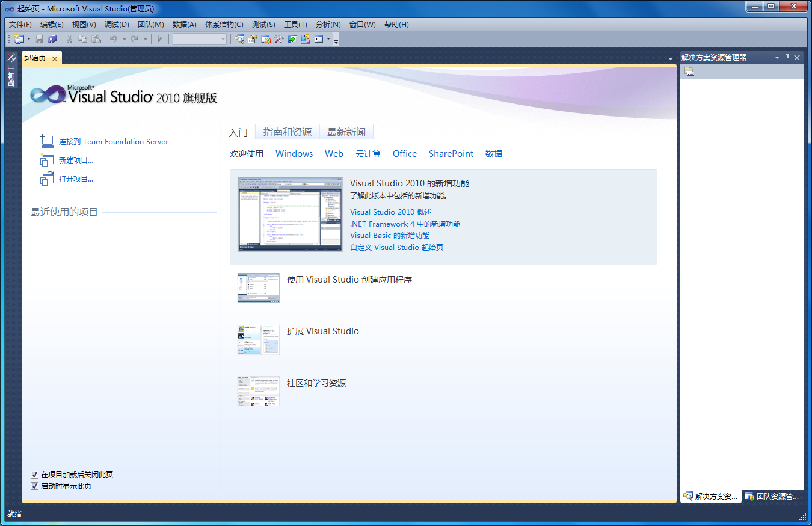The image size is (812, 526).
Task: Switch to the 最新新闻 tab
Action: pos(346,132)
